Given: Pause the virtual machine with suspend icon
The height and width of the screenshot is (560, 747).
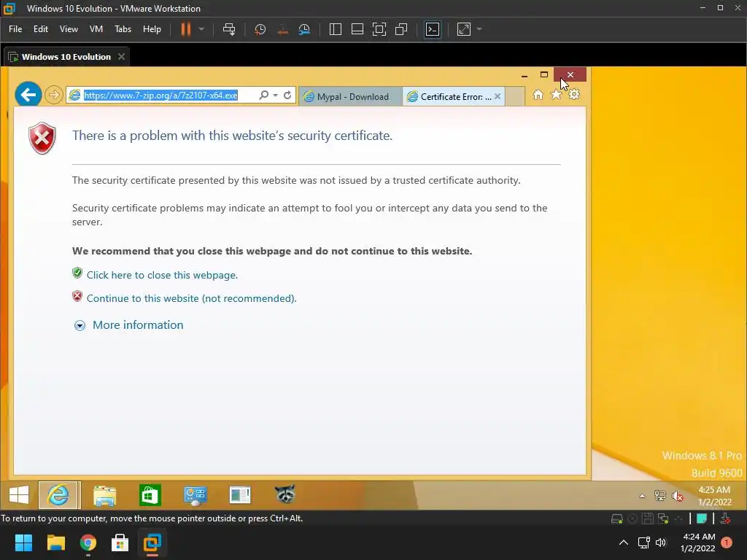Looking at the screenshot, I should click(186, 29).
